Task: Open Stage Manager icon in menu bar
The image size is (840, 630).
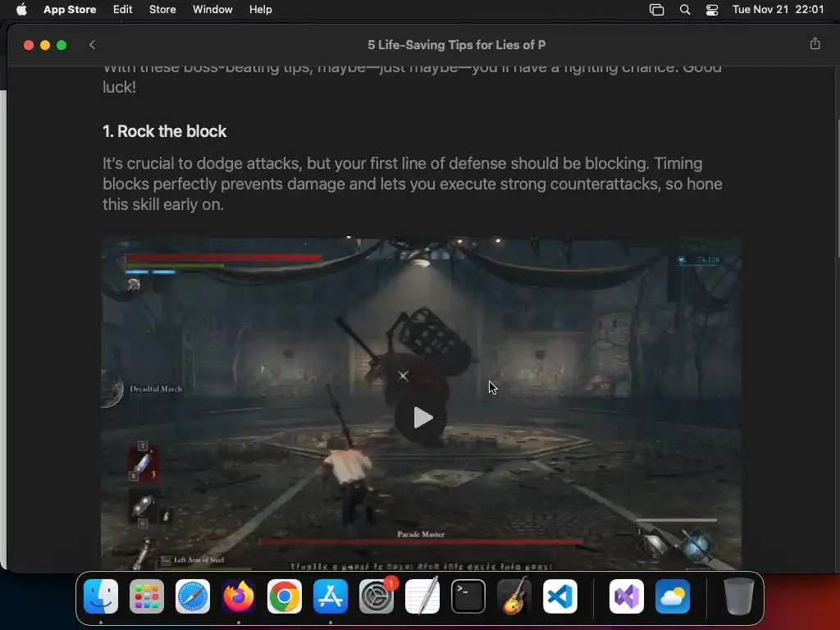Action: tap(656, 10)
